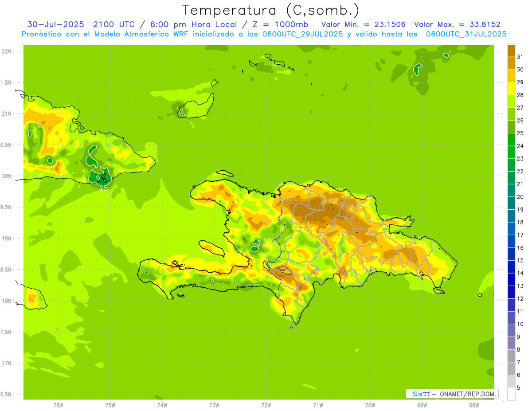Click the '72W' longitude axis label
This screenshot has height=411, width=532.
click(266, 405)
